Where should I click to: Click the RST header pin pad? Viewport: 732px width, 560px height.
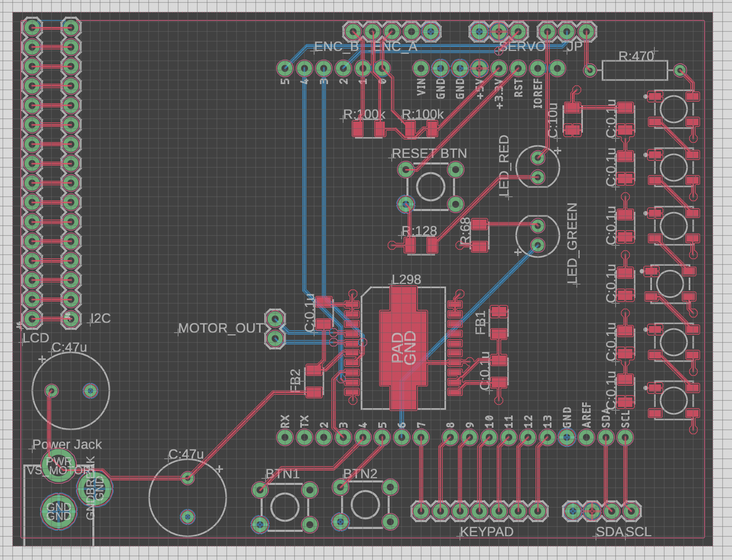point(518,68)
